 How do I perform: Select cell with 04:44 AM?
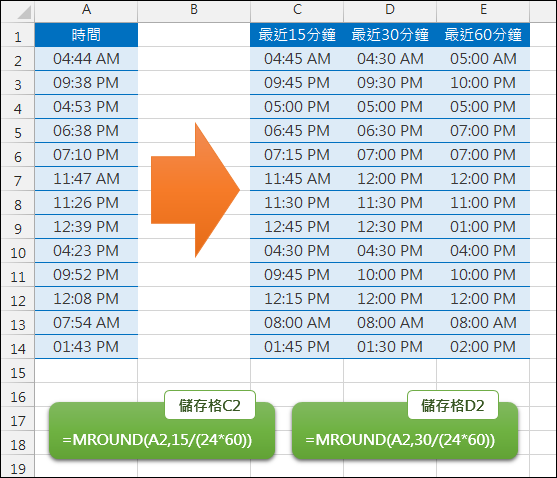click(x=86, y=59)
